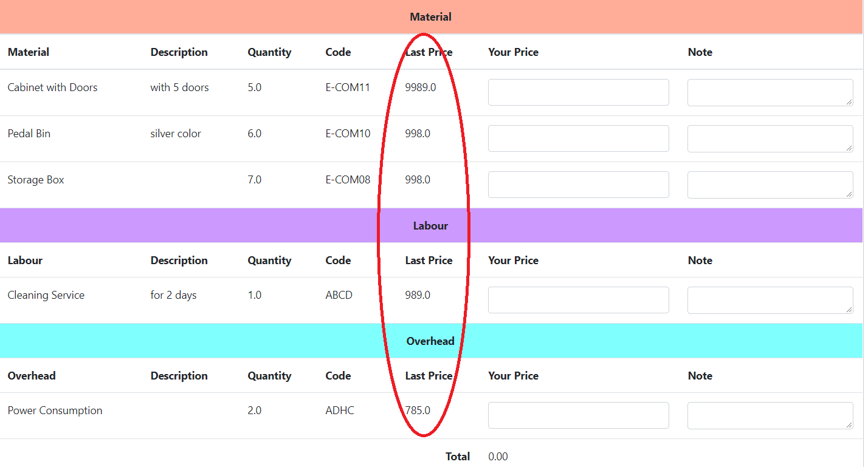
Task: Click Your Price field for Power Consumption
Action: (x=578, y=415)
